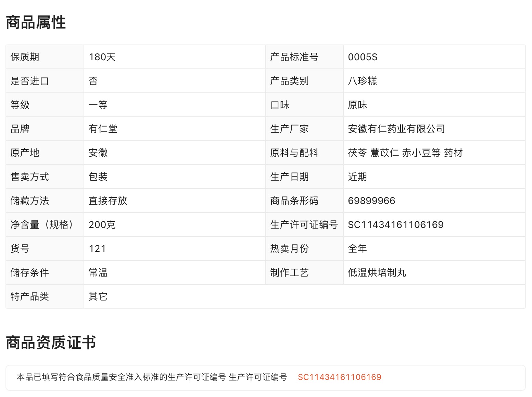Select the 低温烘培制丸 process value
This screenshot has height=397, width=532.
377,272
